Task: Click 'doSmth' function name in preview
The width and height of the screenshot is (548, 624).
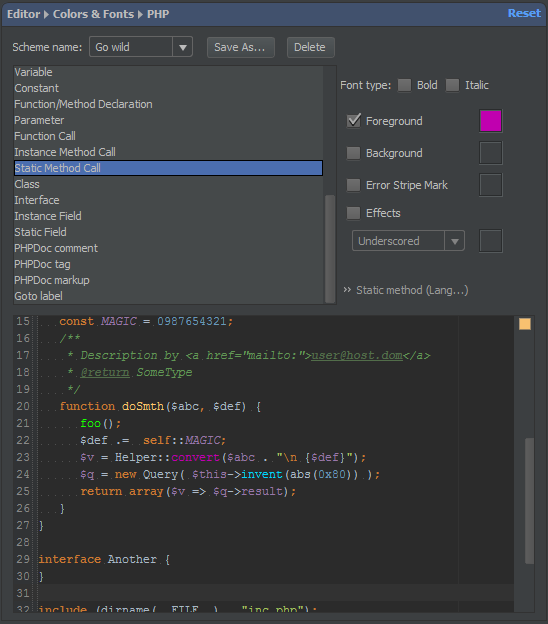Action: click(x=143, y=406)
